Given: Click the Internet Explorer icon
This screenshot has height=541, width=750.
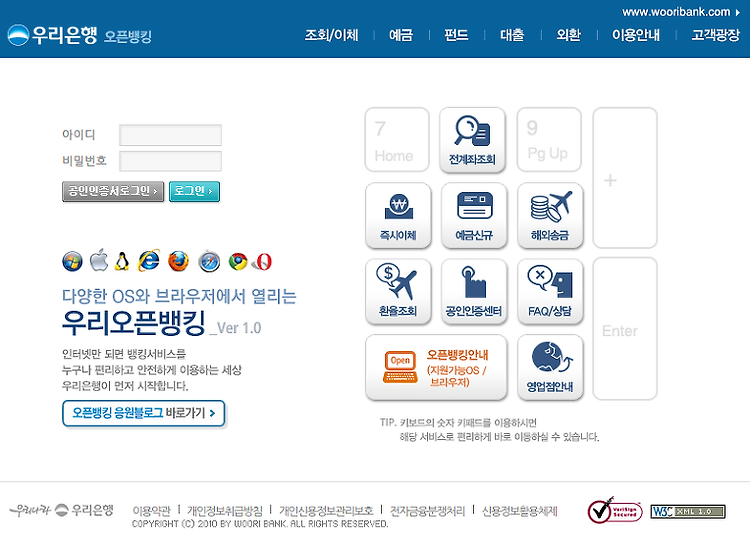Looking at the screenshot, I should [x=149, y=261].
